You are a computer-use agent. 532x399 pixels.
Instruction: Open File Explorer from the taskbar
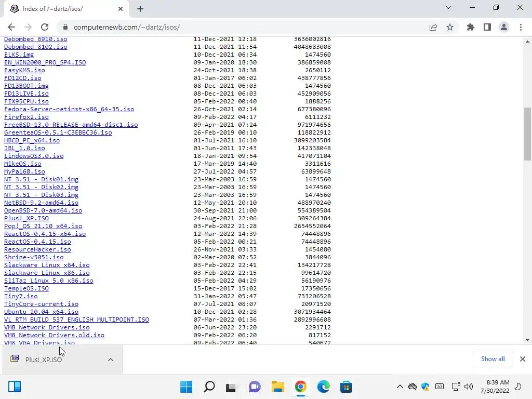(277, 387)
